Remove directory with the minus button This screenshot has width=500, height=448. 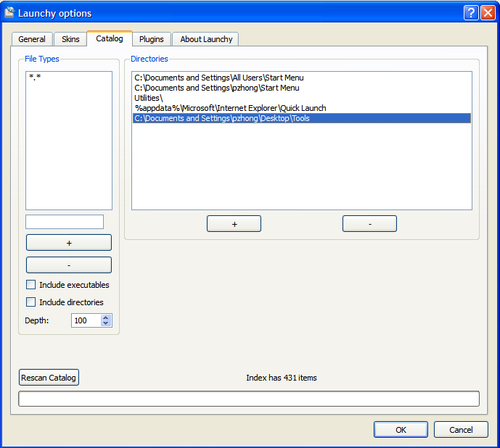pos(369,224)
